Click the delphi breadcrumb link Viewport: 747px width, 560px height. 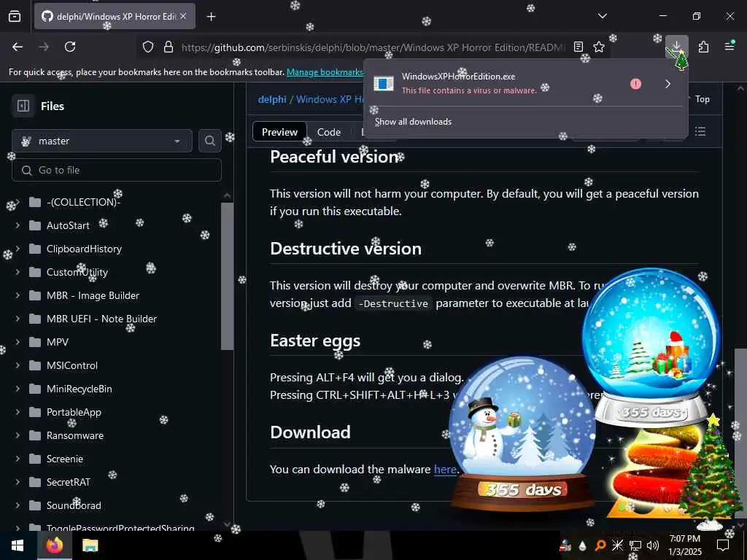coord(272,99)
